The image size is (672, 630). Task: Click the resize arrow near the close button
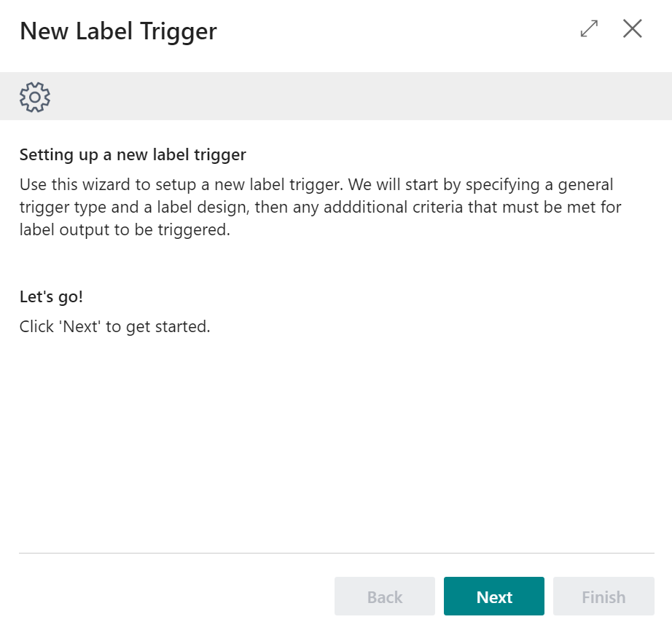(588, 29)
